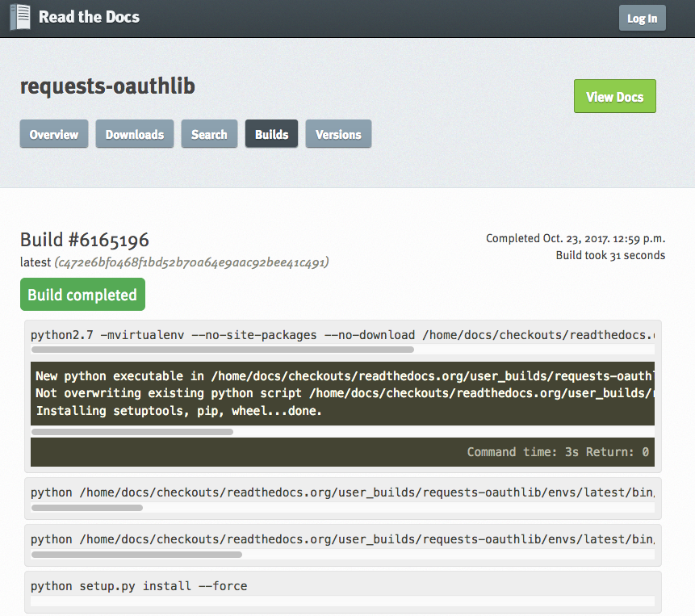The width and height of the screenshot is (695, 616).
Task: Click the Build #6165196 heading
Action: (85, 240)
